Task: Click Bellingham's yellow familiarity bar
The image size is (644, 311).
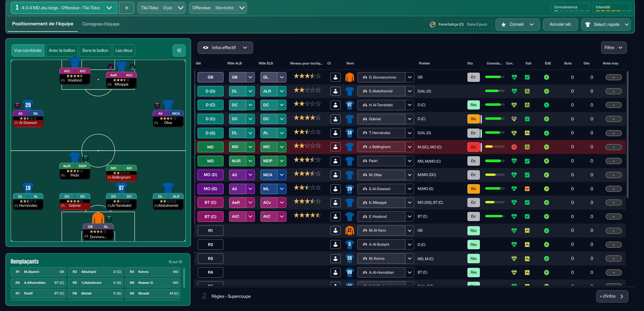Action: (x=495, y=147)
